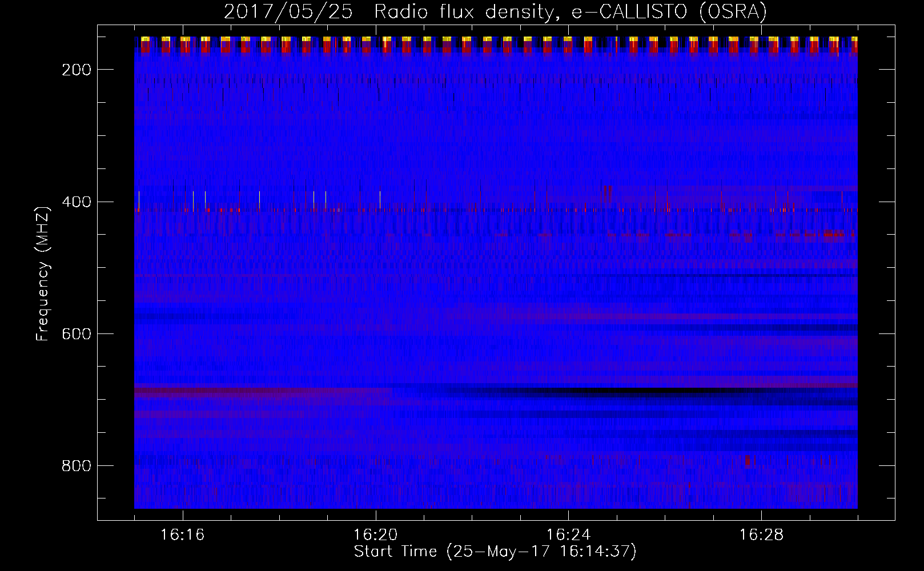
Task: Click the 16:28 time tick label
Action: [762, 535]
